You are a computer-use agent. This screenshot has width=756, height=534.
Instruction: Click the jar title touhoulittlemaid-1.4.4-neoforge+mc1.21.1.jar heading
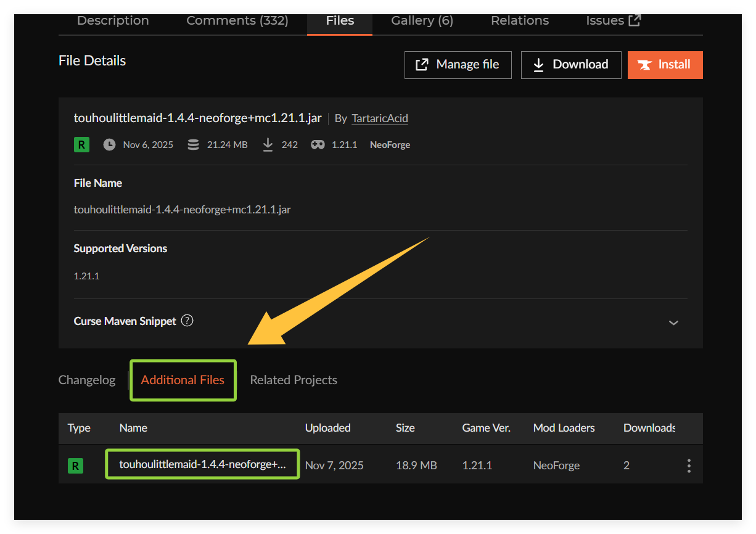(x=199, y=118)
